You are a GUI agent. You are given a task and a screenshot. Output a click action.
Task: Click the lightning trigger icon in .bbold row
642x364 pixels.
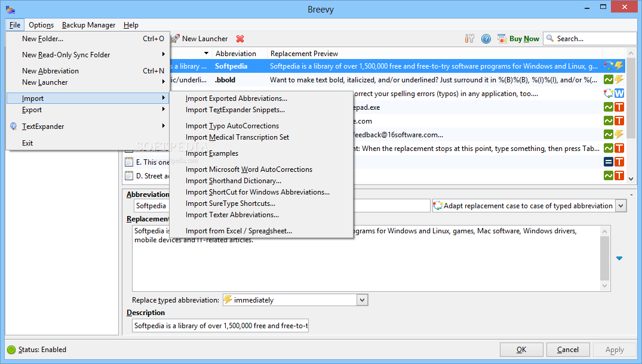coord(619,79)
